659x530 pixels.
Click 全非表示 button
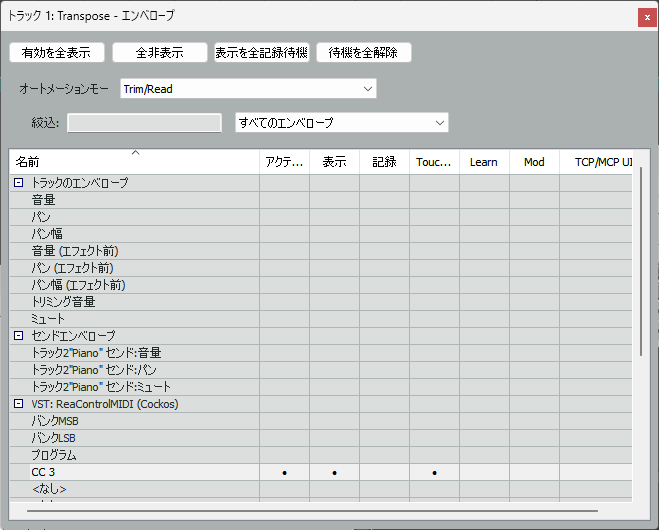point(159,53)
